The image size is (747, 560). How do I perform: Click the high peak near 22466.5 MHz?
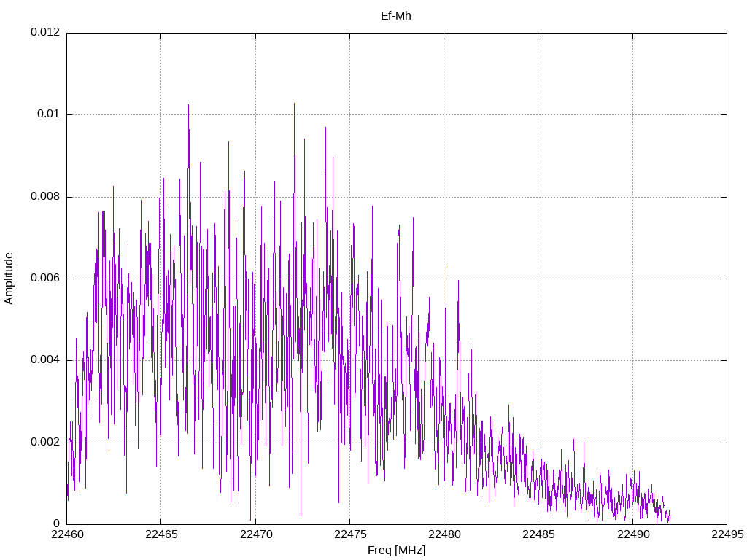click(189, 107)
